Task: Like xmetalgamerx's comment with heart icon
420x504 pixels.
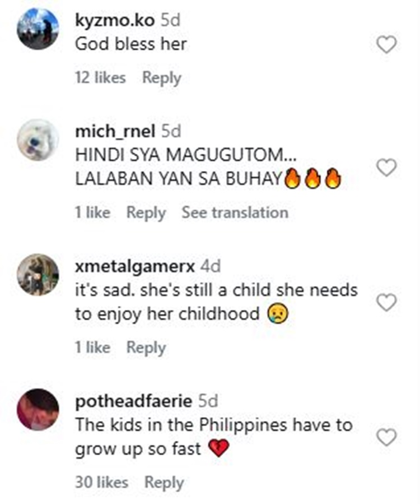Action: pyautogui.click(x=386, y=303)
